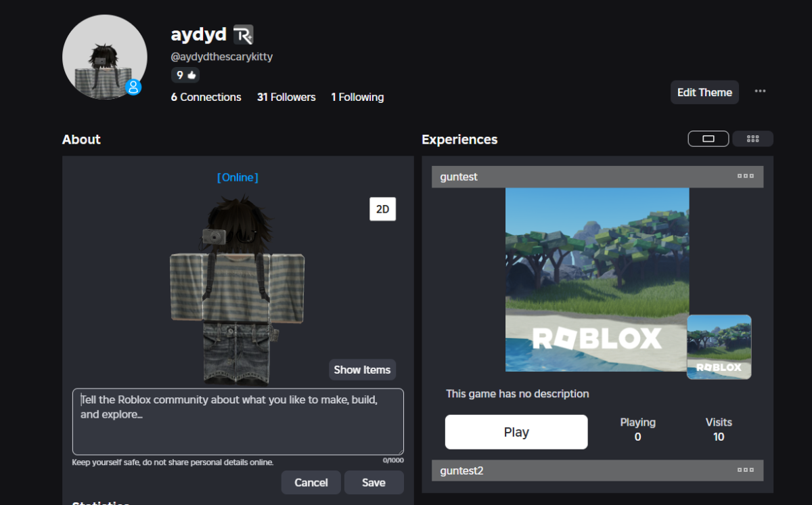Click into the About description text box
Image resolution: width=812 pixels, height=505 pixels.
point(238,421)
